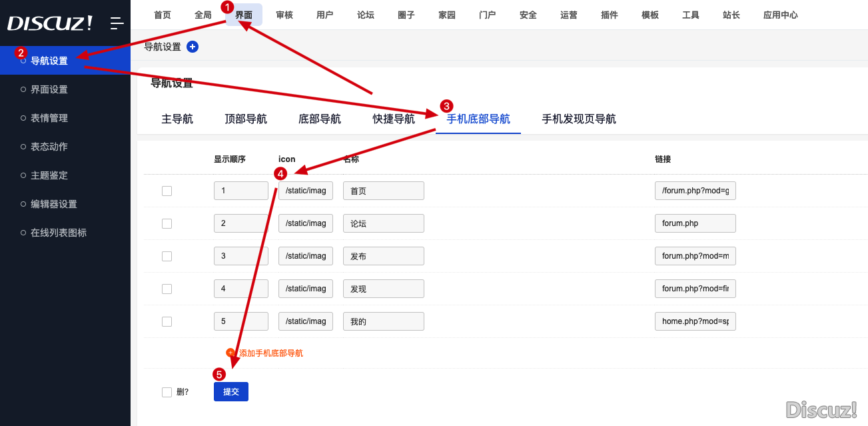Check the checkbox on the 首页 row
Screen dimensions: 868x426
167,191
